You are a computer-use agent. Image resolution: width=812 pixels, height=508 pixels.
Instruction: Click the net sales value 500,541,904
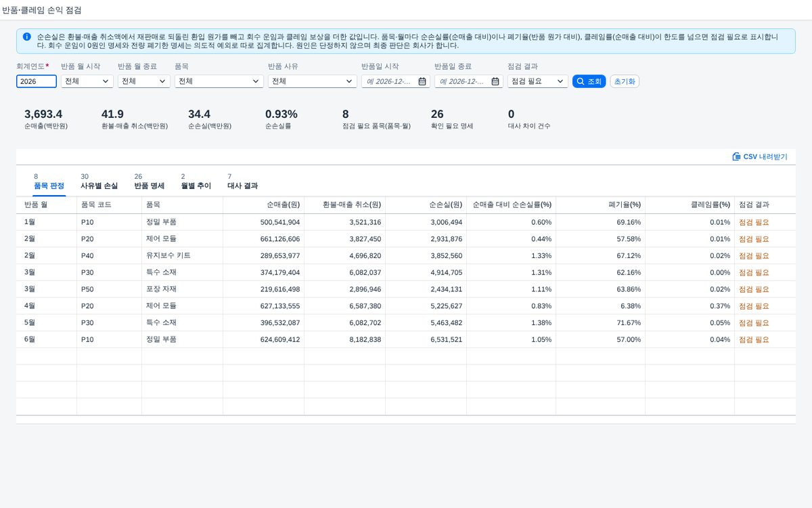280,222
